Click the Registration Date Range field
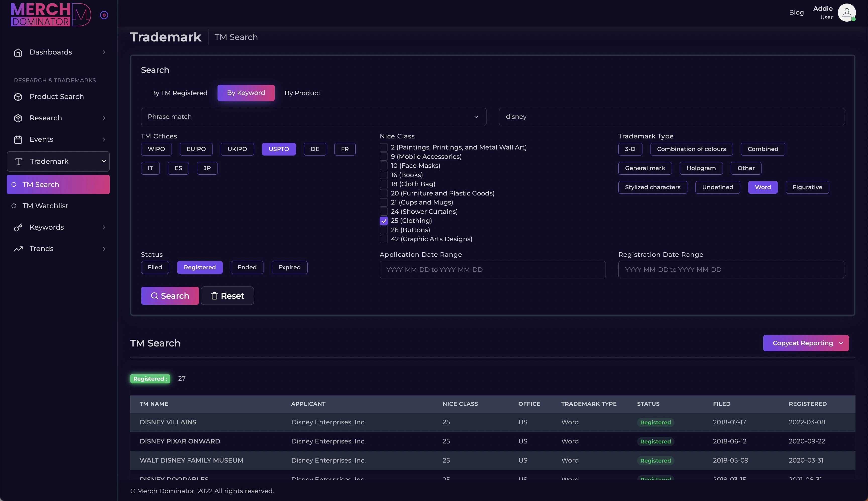Image resolution: width=868 pixels, height=501 pixels. click(x=731, y=270)
